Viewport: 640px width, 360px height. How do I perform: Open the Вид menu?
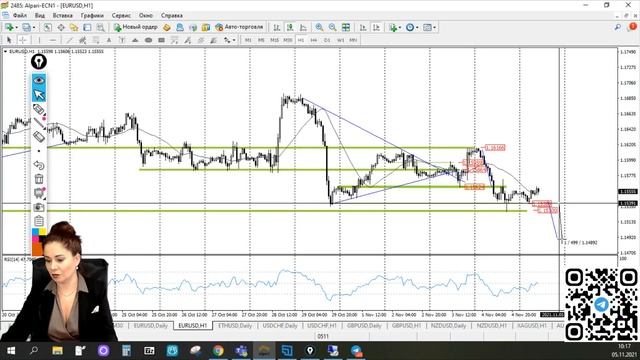40,16
